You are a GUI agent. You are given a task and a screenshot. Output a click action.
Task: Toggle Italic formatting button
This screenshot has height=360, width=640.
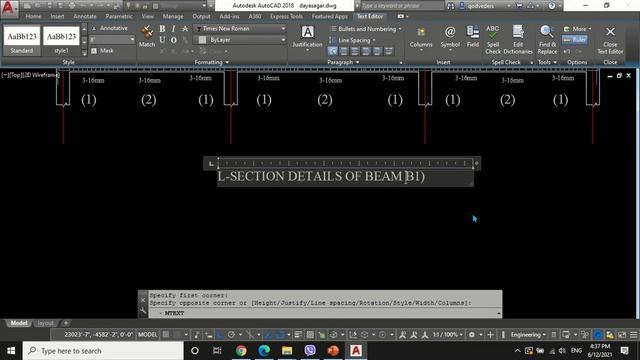click(x=173, y=29)
